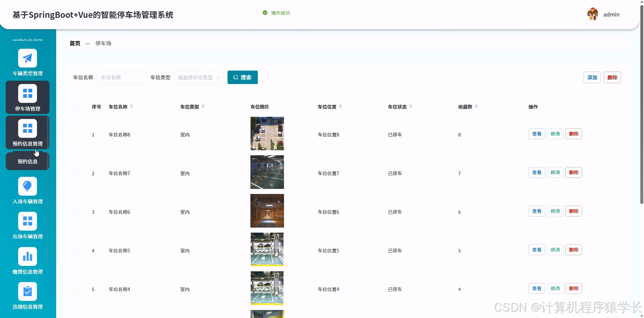Focus the 车位名称 search input

tap(121, 77)
